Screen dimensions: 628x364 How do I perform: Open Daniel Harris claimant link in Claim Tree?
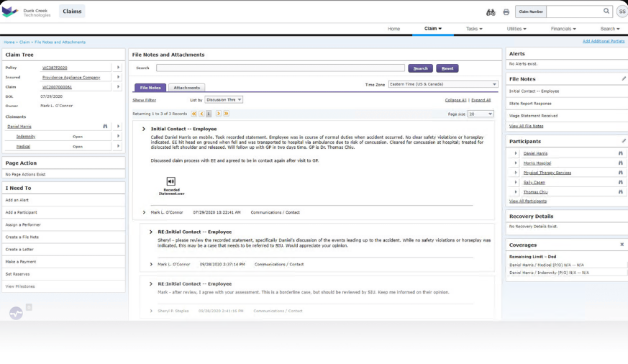click(19, 127)
